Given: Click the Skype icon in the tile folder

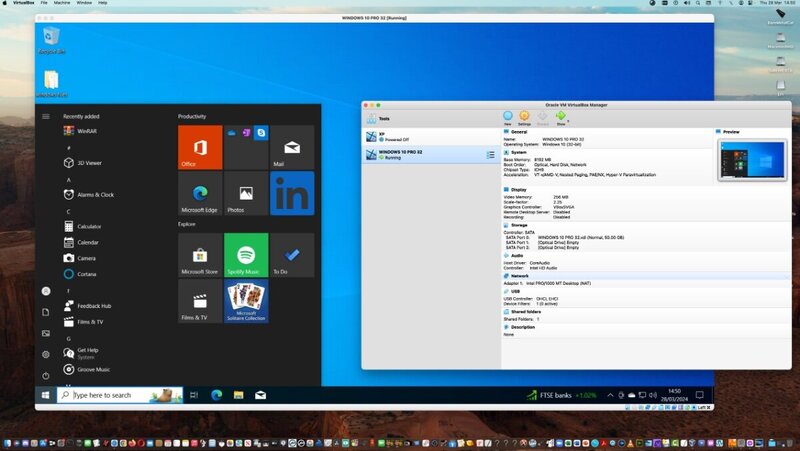Looking at the screenshot, I should pyautogui.click(x=261, y=133).
